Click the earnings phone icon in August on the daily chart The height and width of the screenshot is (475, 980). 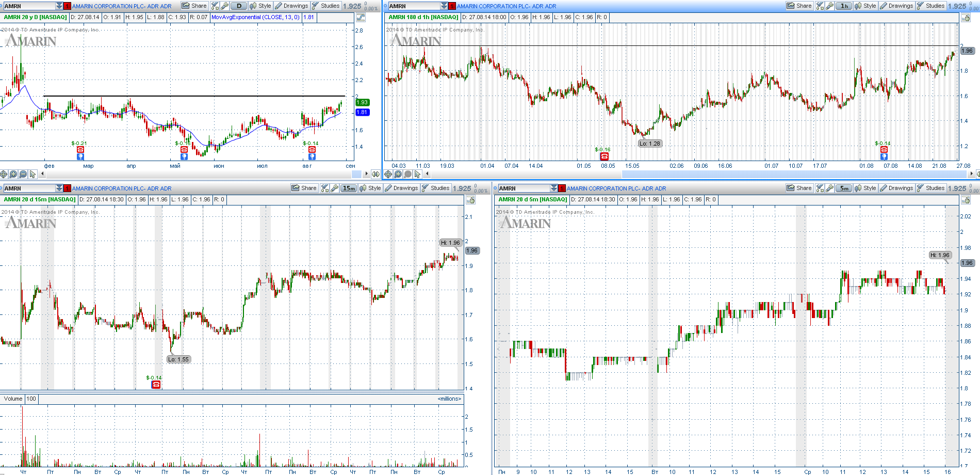point(312,149)
